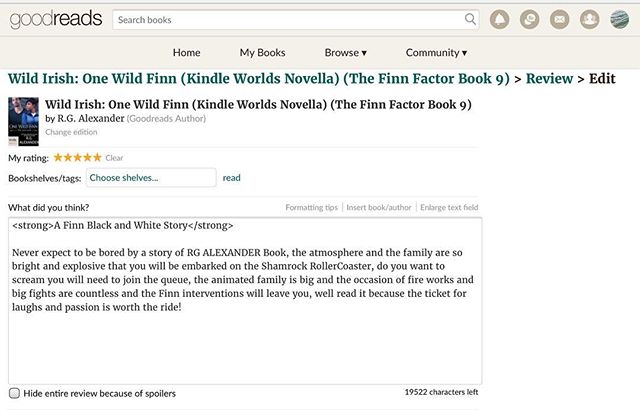Open the notifications bell icon
This screenshot has height=410, width=640.
(x=501, y=19)
